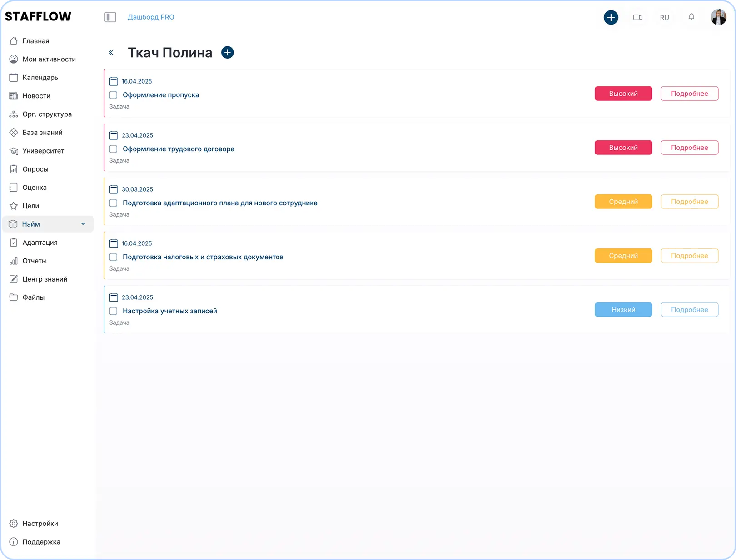736x560 pixels.
Task: Check the Оформление пропуска task checkbox
Action: point(114,95)
